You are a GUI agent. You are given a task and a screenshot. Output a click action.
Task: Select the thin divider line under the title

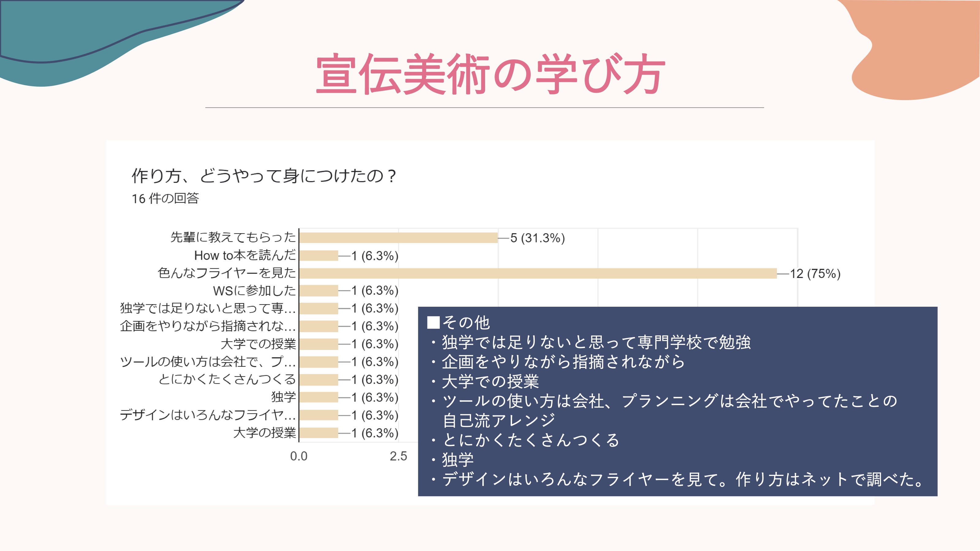pyautogui.click(x=484, y=108)
